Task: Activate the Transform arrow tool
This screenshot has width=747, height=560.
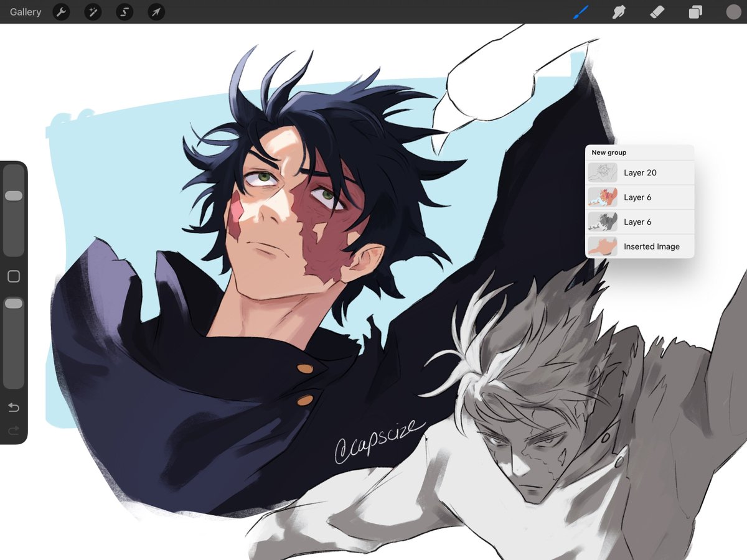Action: tap(156, 12)
